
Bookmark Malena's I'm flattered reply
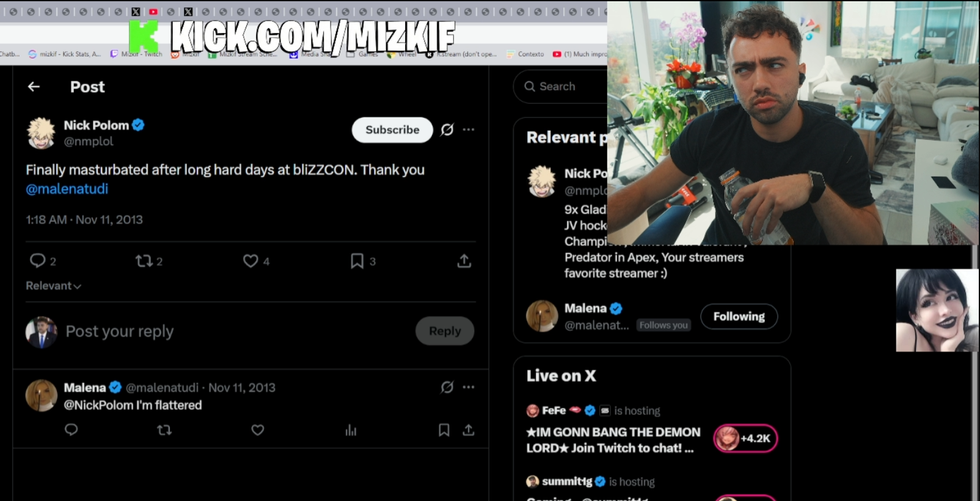444,430
